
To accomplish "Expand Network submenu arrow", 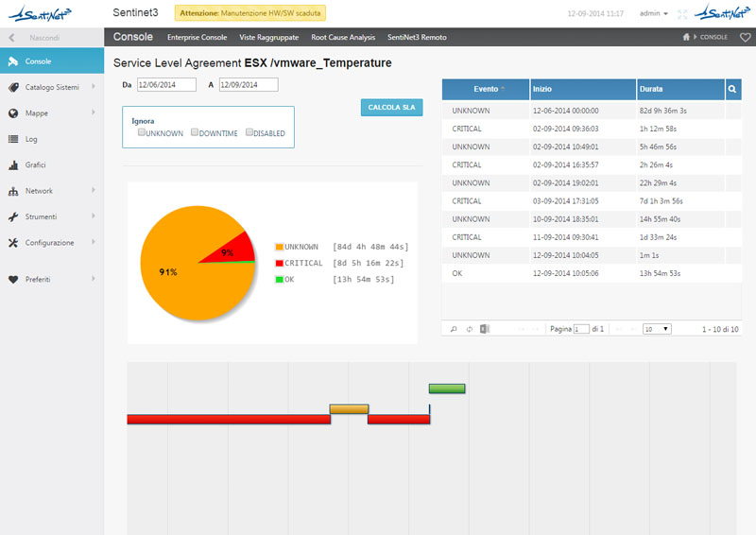I will (x=94, y=190).
